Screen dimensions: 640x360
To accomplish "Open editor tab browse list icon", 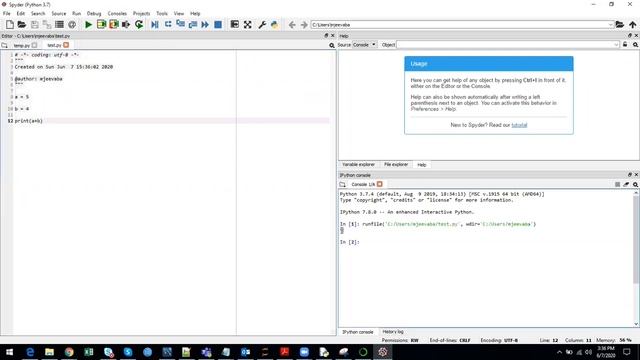I will [x=4, y=45].
